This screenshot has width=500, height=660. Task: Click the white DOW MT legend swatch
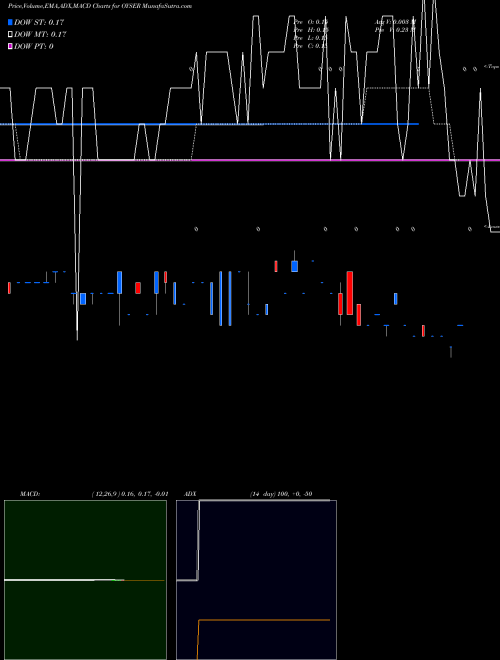tap(10, 35)
